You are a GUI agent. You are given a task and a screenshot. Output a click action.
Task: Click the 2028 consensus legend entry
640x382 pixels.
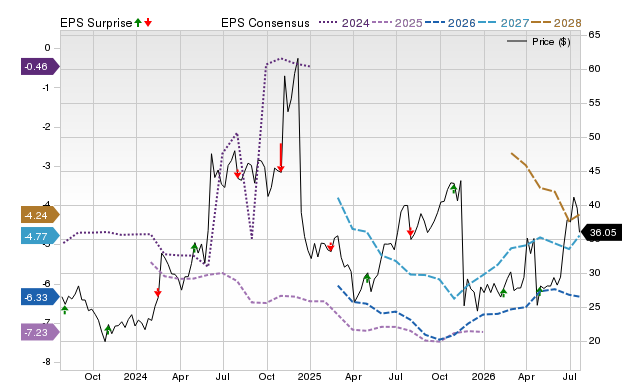click(556, 23)
